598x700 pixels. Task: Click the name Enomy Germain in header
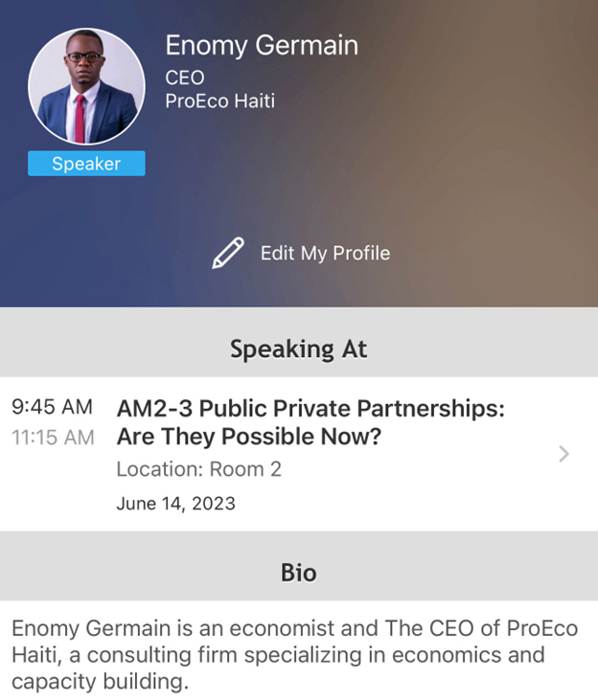tap(261, 45)
